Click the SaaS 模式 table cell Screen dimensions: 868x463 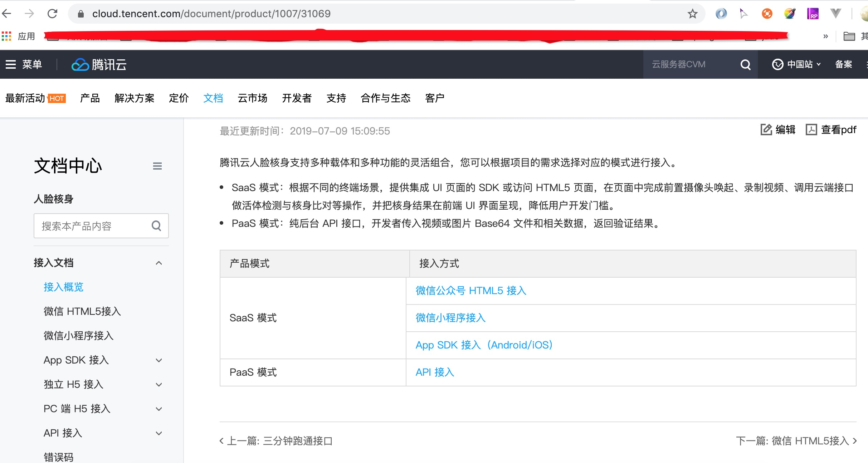313,318
